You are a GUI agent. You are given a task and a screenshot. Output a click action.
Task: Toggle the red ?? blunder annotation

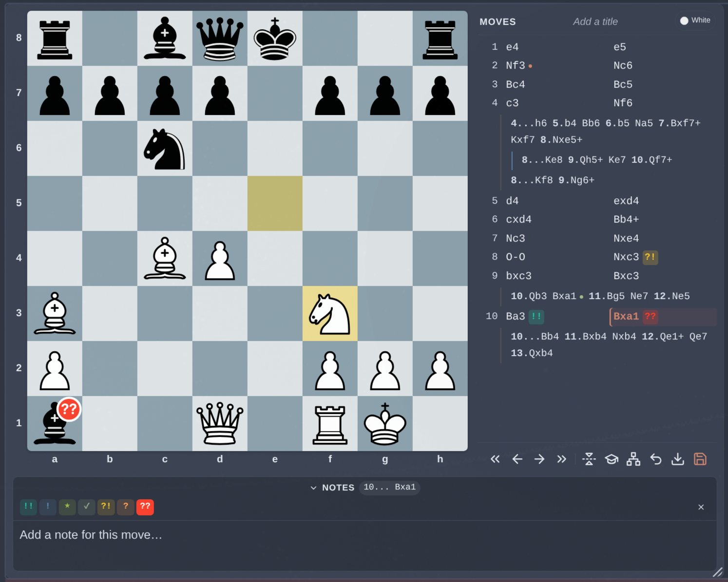[x=145, y=507]
